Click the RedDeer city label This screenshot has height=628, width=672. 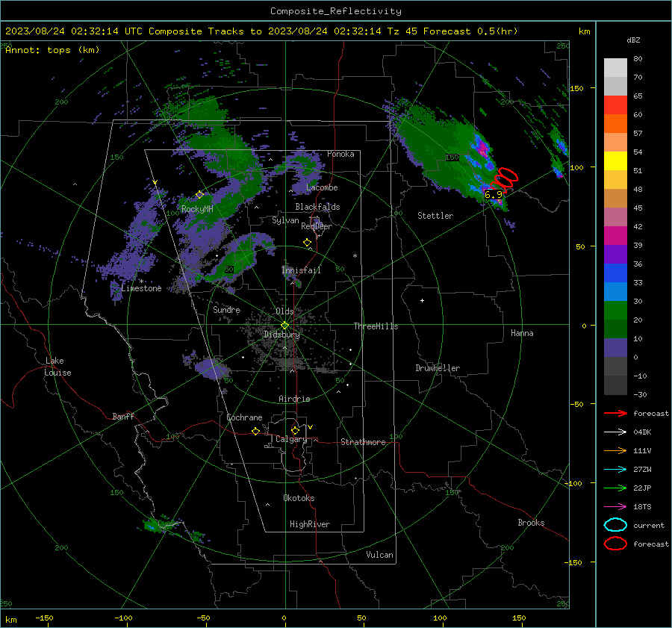(x=317, y=226)
